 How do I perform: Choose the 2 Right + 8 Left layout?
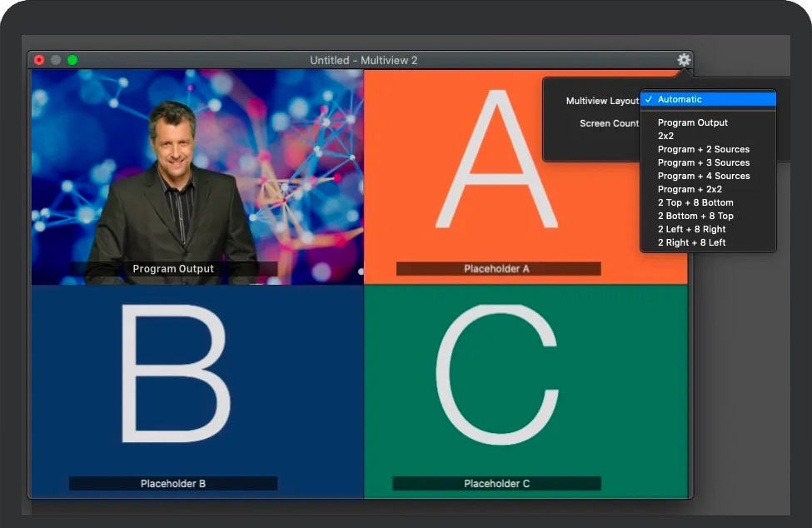pos(691,242)
